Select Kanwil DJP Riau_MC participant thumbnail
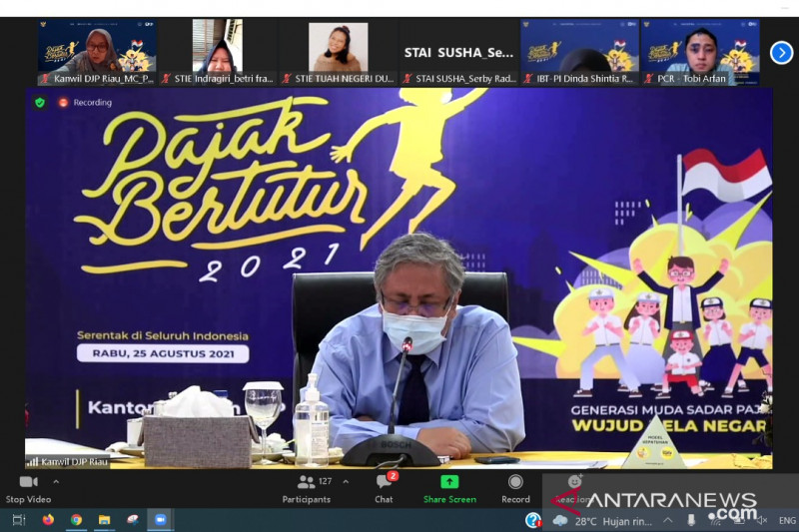The width and height of the screenshot is (799, 532). [x=97, y=52]
